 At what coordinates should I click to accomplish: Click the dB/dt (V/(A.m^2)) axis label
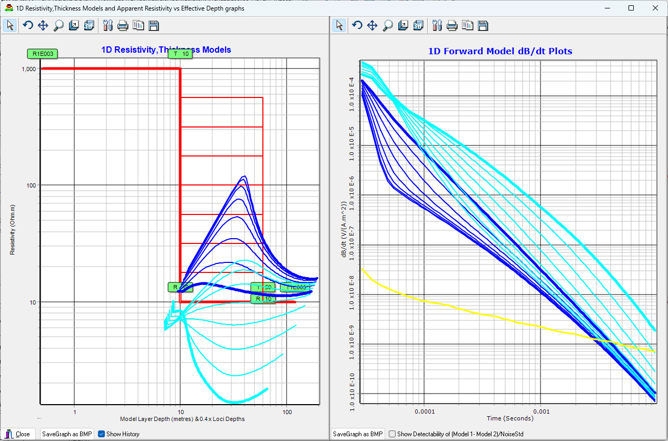tap(342, 231)
